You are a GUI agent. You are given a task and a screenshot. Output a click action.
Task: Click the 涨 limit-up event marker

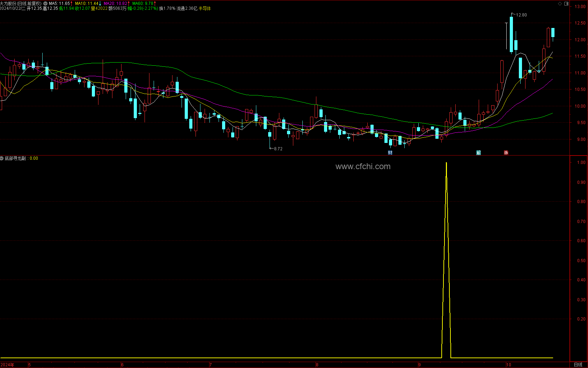(506, 152)
